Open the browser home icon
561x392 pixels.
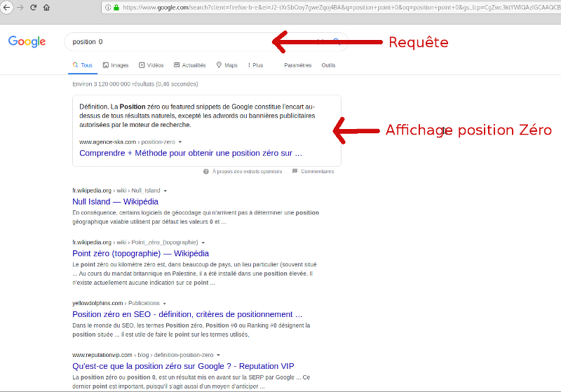click(x=46, y=7)
